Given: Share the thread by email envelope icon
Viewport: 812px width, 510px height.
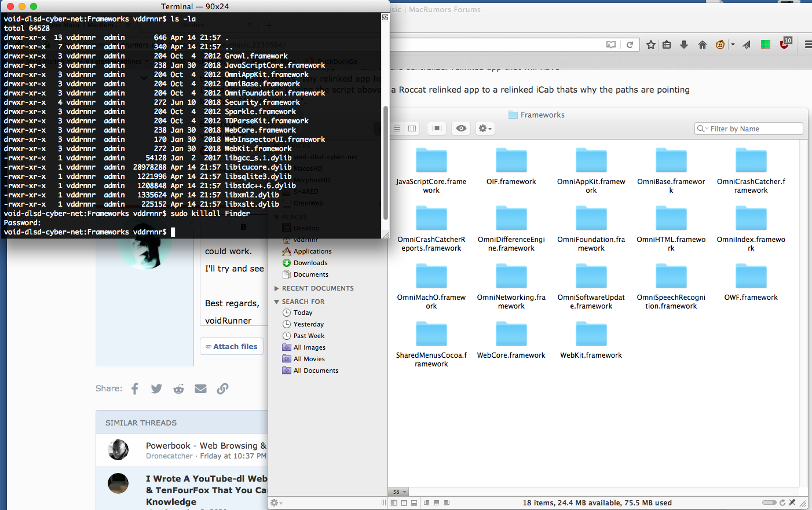Looking at the screenshot, I should click(200, 388).
